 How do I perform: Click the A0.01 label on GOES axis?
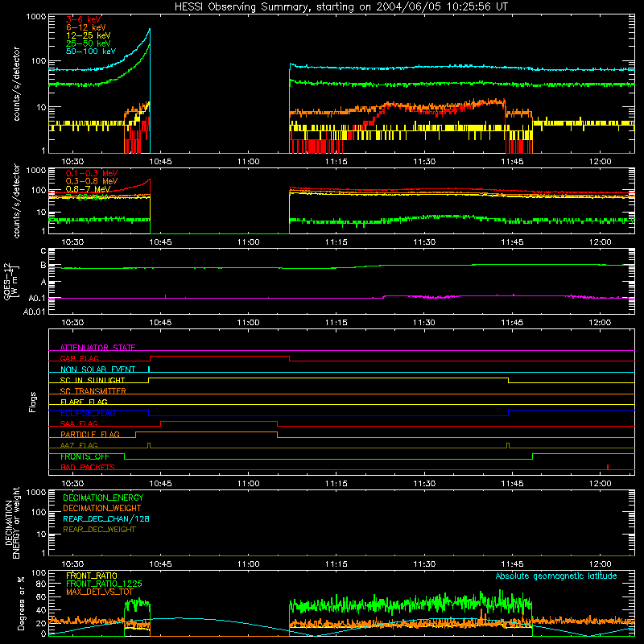(x=34, y=312)
